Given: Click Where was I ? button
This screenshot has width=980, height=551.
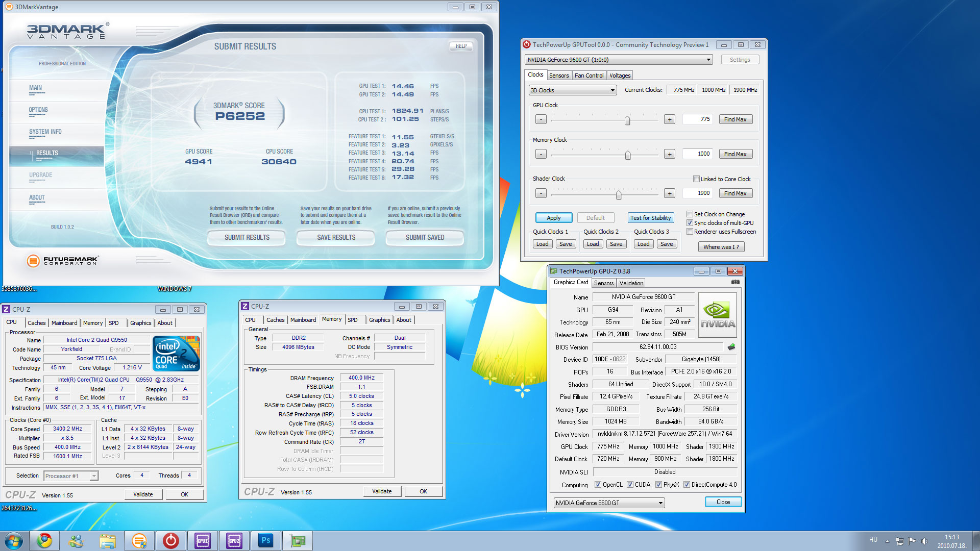Looking at the screenshot, I should point(721,247).
